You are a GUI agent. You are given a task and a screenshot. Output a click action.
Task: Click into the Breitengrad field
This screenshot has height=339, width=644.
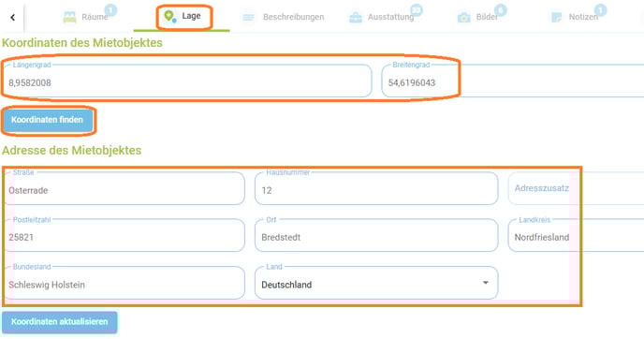[513, 81]
